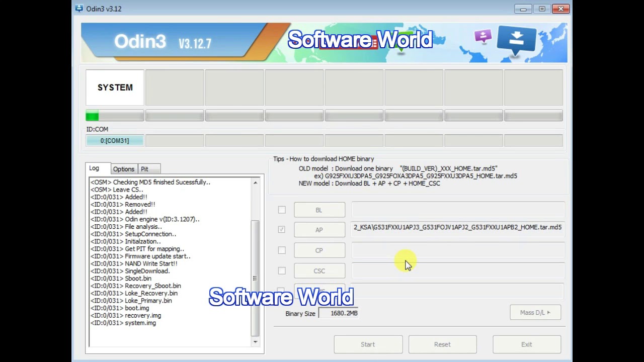The height and width of the screenshot is (362, 644).
Task: Click the 'SingleDownload.' log line
Action: [x=130, y=271]
